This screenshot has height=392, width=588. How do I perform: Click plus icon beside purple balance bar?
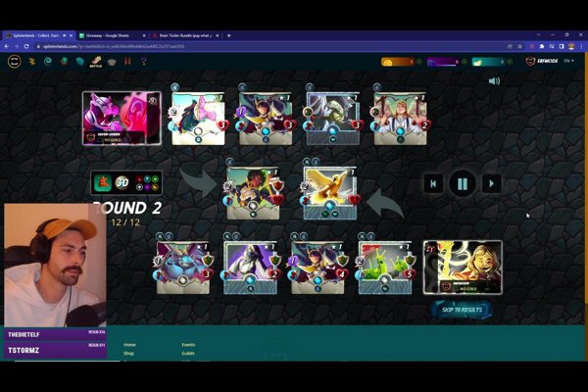(465, 62)
